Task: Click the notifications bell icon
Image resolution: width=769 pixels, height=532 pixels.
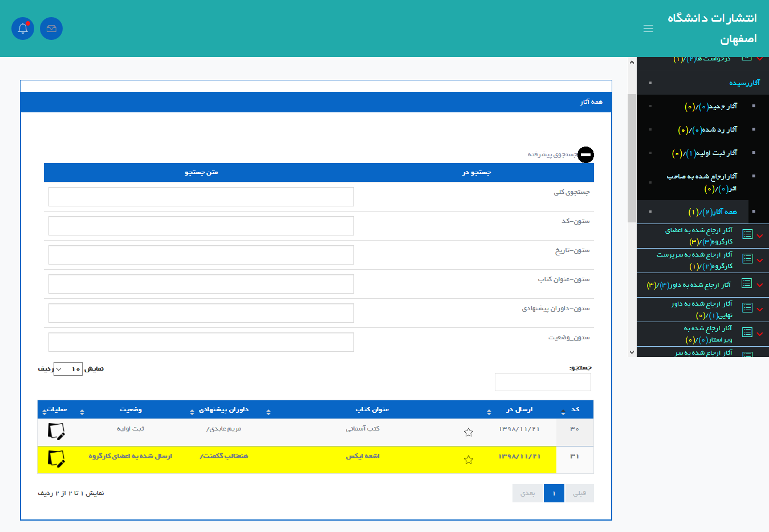Action: [x=23, y=29]
